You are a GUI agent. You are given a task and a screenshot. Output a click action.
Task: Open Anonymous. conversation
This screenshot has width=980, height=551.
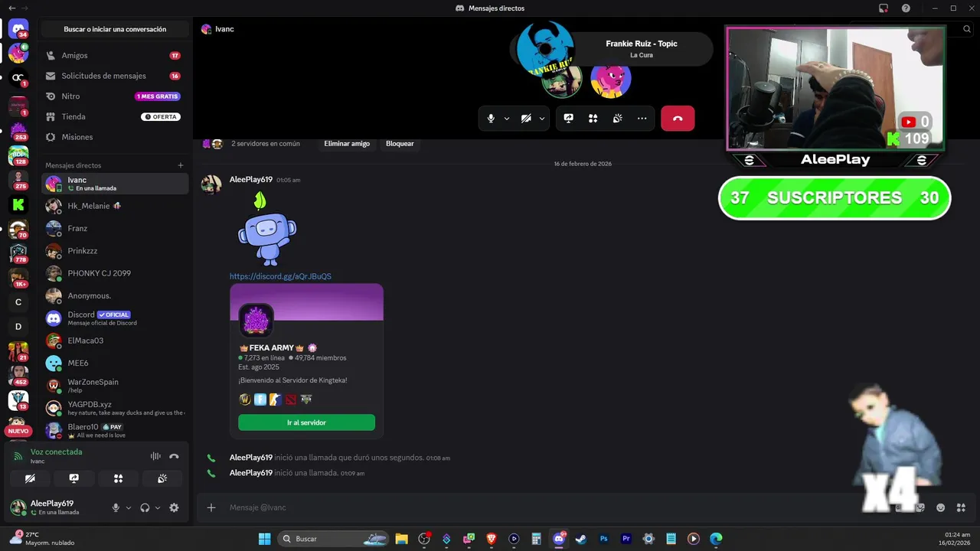pos(115,295)
